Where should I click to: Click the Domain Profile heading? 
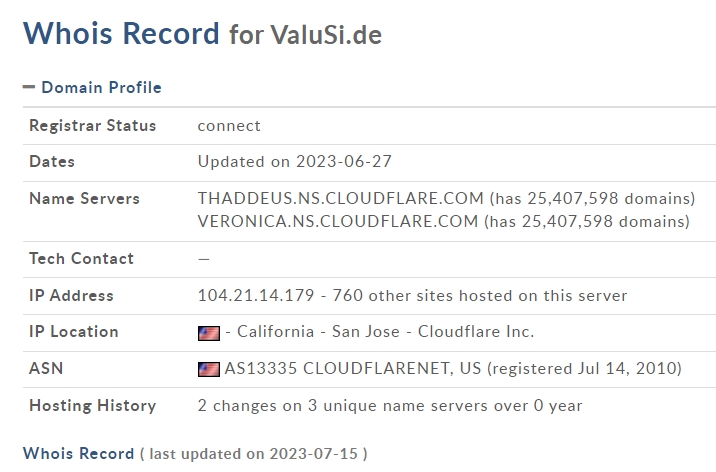[101, 87]
